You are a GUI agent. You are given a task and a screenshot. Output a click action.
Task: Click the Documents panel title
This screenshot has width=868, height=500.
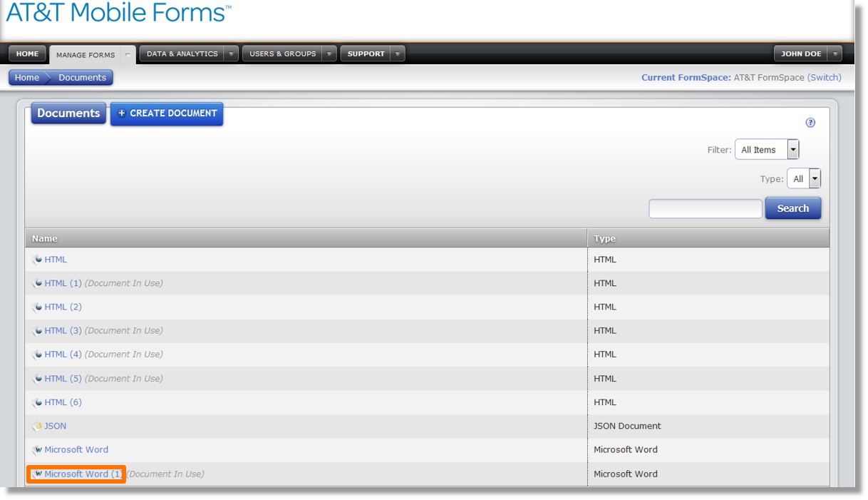[x=68, y=113]
